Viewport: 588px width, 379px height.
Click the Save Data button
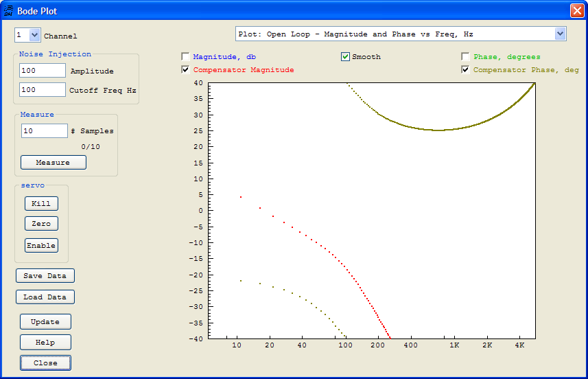point(45,276)
